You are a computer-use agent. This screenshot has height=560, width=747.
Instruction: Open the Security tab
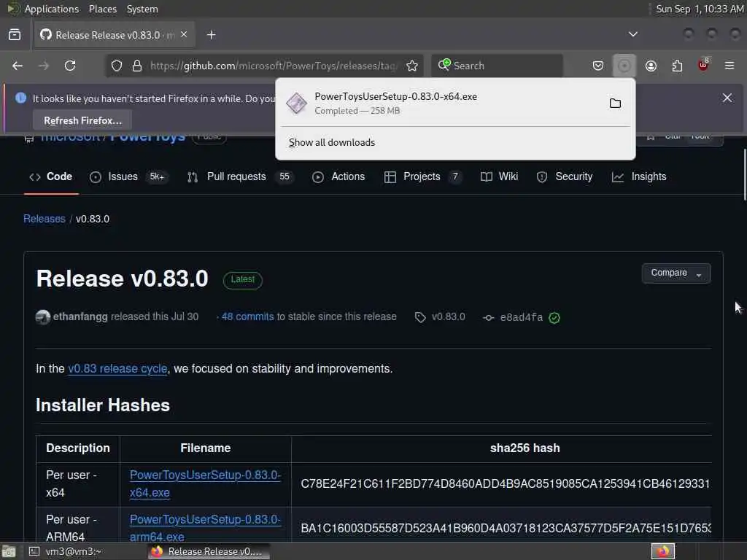pos(565,176)
